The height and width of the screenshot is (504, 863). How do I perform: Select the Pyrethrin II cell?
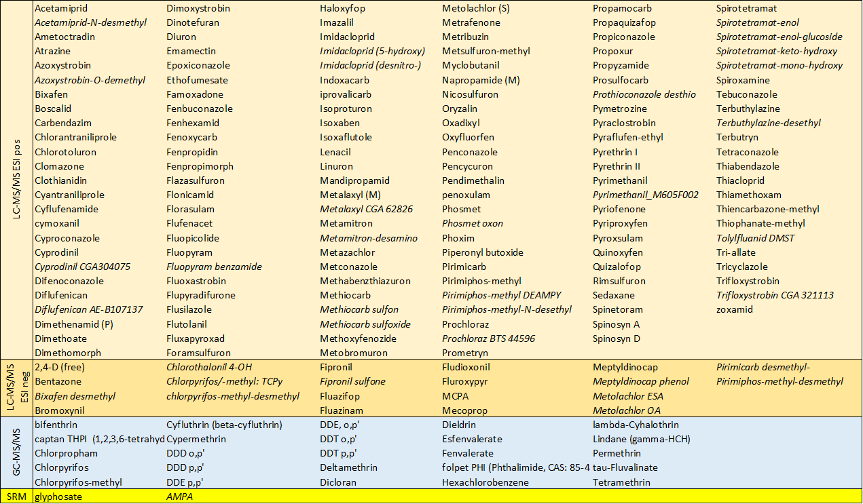617,166
